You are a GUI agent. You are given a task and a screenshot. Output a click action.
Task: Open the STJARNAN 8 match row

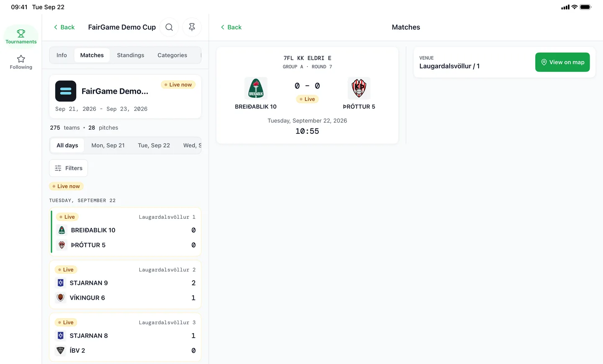click(125, 336)
